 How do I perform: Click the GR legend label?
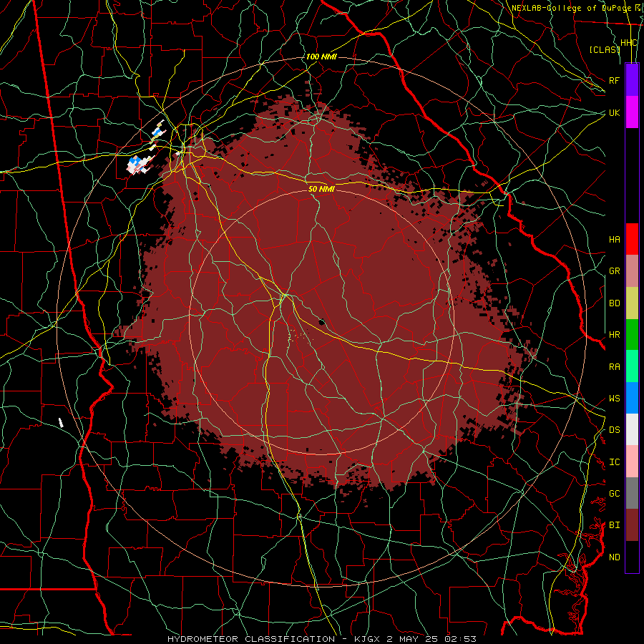[614, 271]
